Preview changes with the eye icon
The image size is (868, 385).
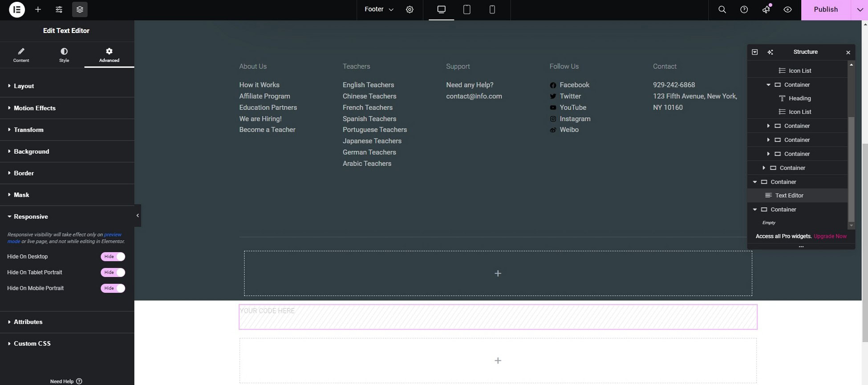point(787,9)
